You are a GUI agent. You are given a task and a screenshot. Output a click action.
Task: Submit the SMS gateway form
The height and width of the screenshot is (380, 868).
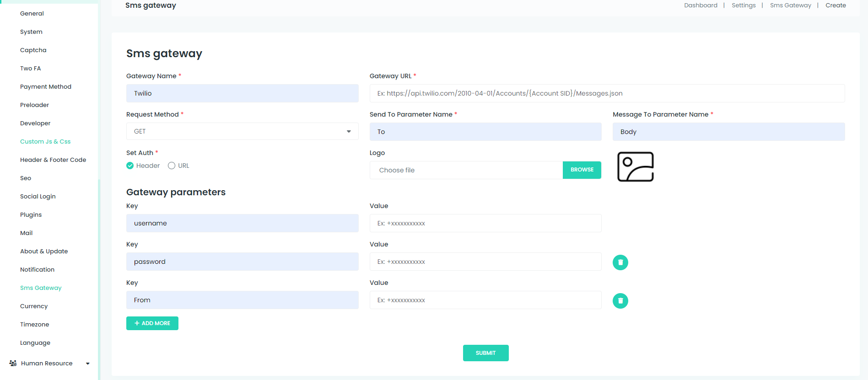point(485,353)
